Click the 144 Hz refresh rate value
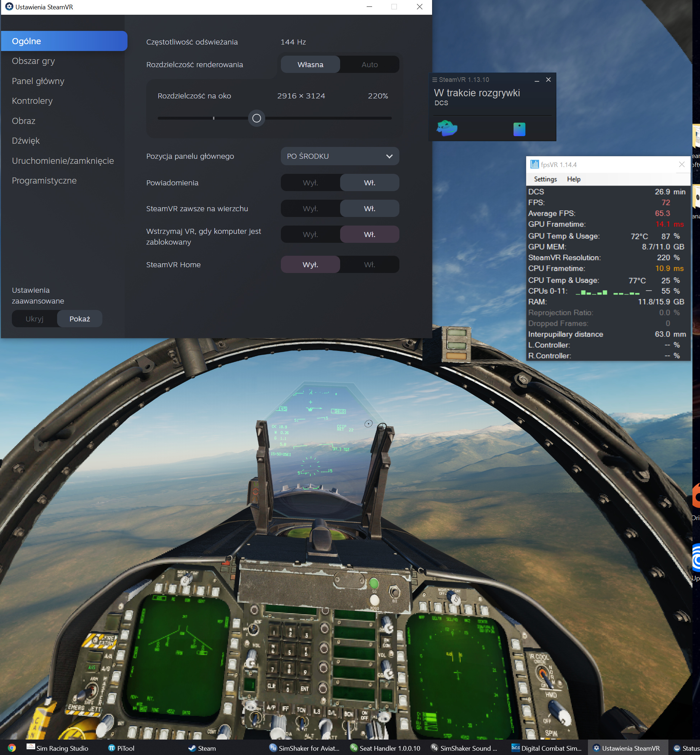Viewport: 700px width, 755px height. 293,42
